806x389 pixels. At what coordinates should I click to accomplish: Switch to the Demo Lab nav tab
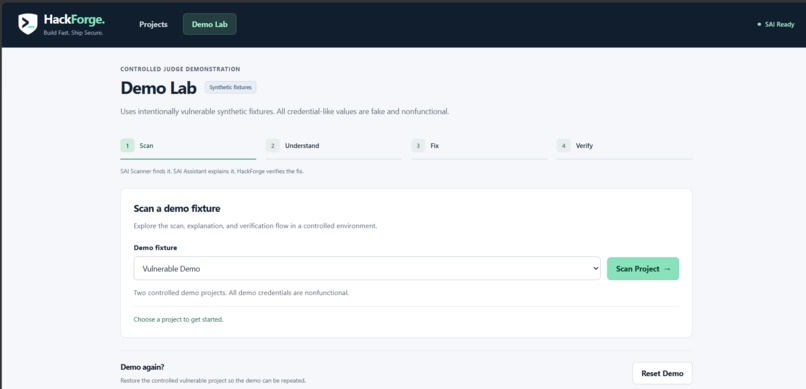pos(210,24)
